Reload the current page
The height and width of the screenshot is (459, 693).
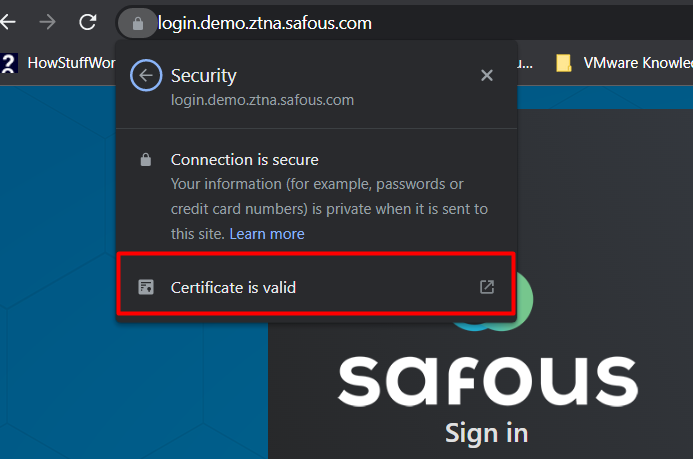[87, 21]
